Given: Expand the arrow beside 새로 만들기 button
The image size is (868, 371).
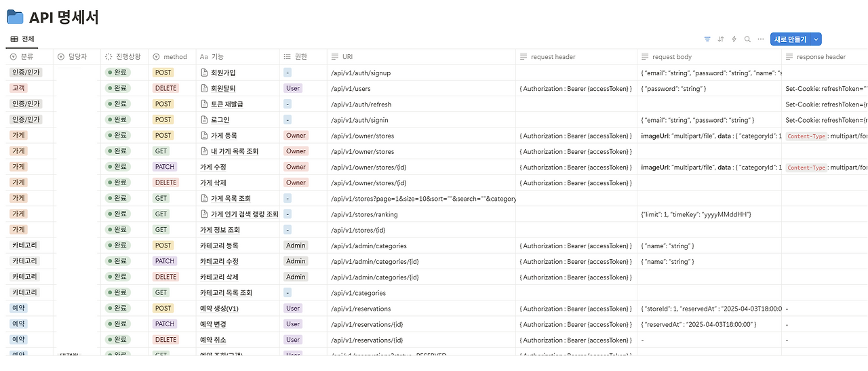Looking at the screenshot, I should click(816, 39).
